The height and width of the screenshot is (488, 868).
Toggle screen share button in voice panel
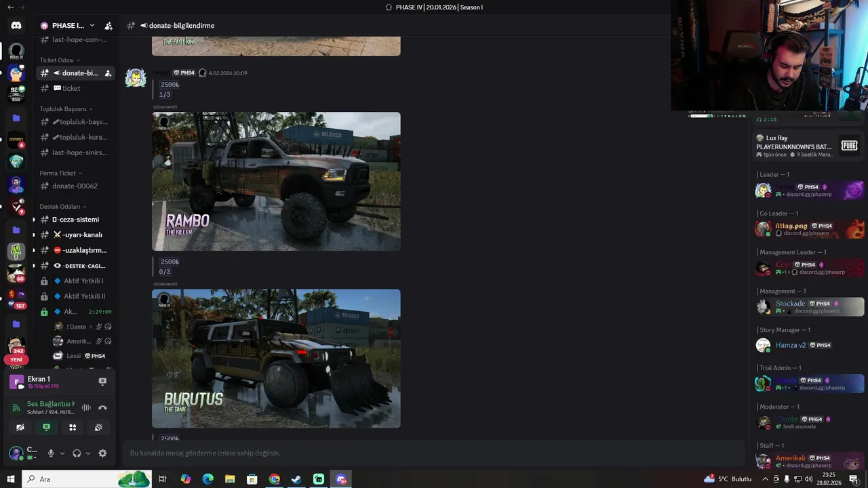pyautogui.click(x=46, y=427)
